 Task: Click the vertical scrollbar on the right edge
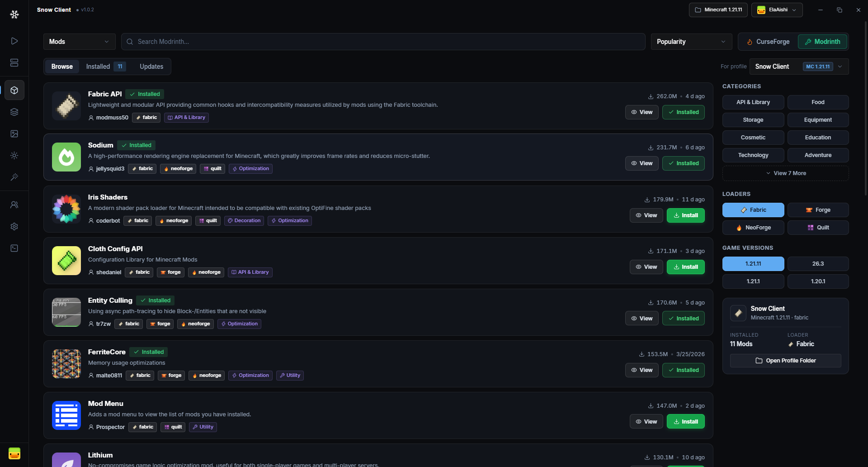[x=866, y=109]
